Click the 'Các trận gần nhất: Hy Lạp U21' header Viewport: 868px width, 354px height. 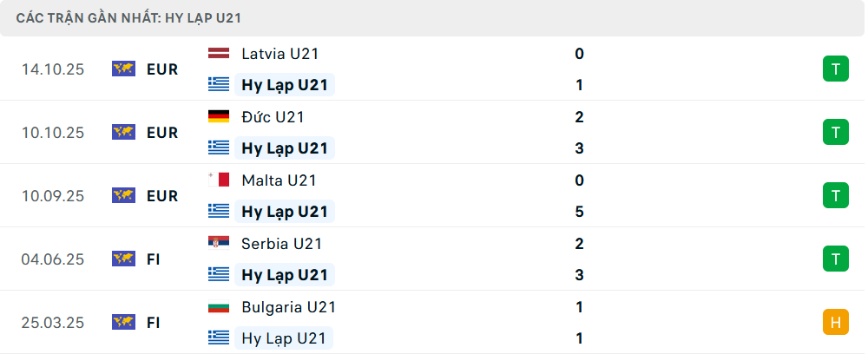135,17
